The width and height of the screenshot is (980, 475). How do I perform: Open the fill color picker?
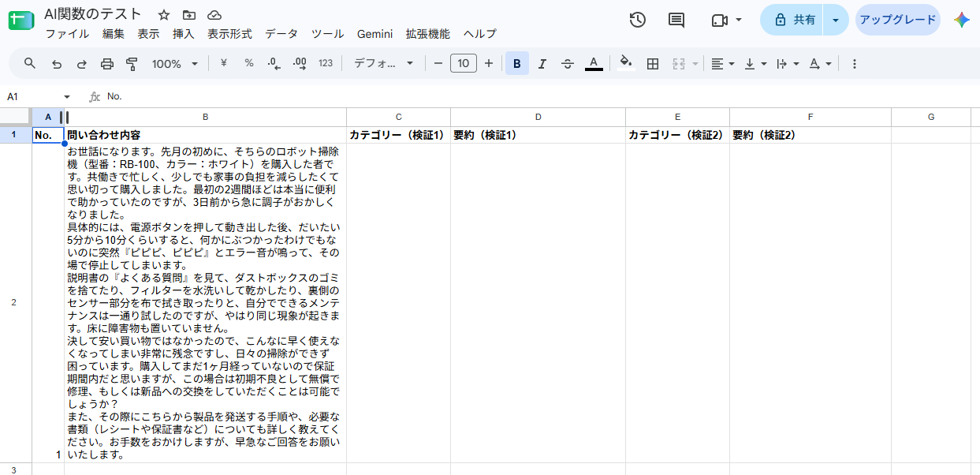pyautogui.click(x=626, y=63)
